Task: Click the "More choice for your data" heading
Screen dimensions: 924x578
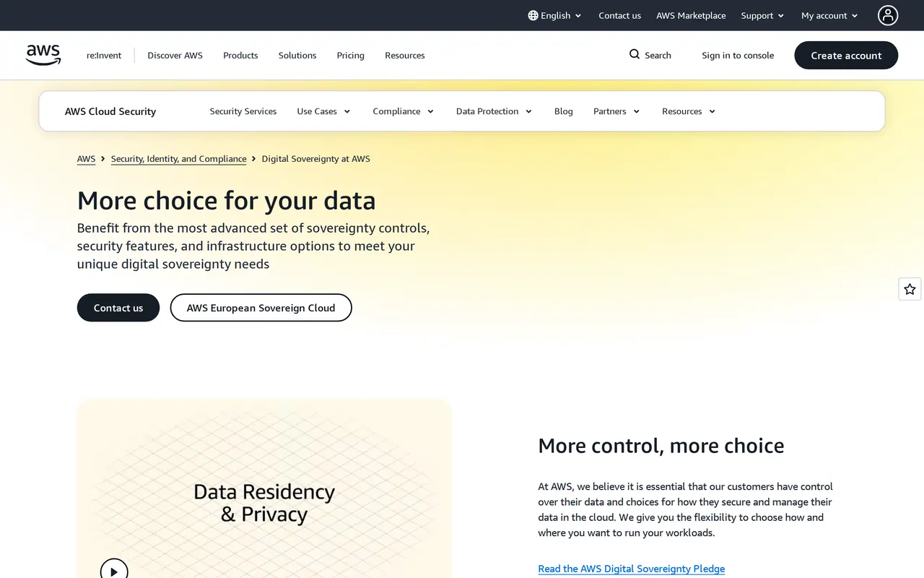Action: click(227, 200)
